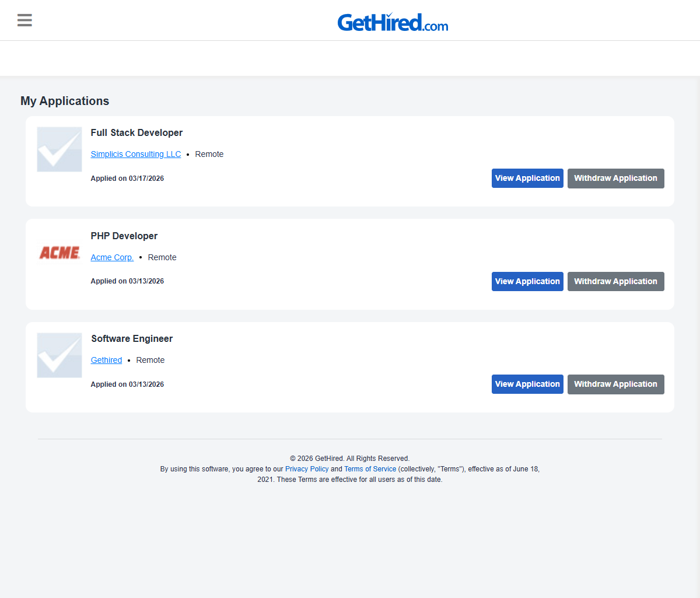700x598 pixels.
Task: Click the PHP Developer job title
Action: [124, 236]
